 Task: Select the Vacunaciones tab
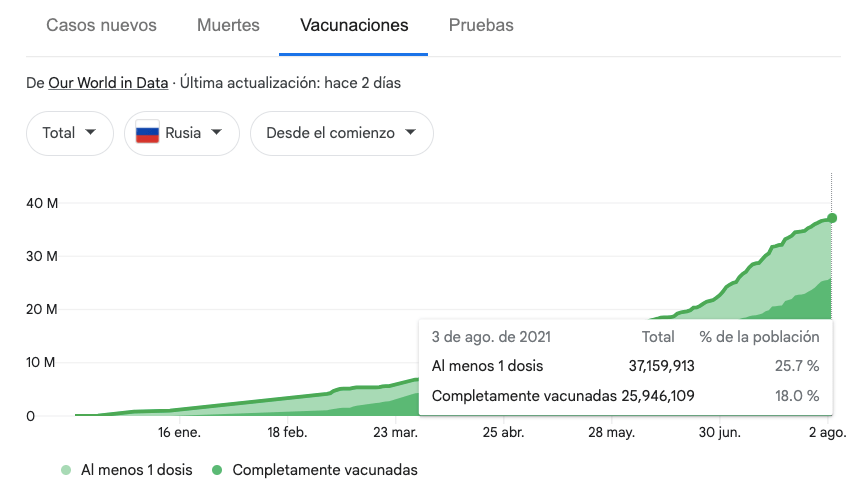click(x=354, y=25)
